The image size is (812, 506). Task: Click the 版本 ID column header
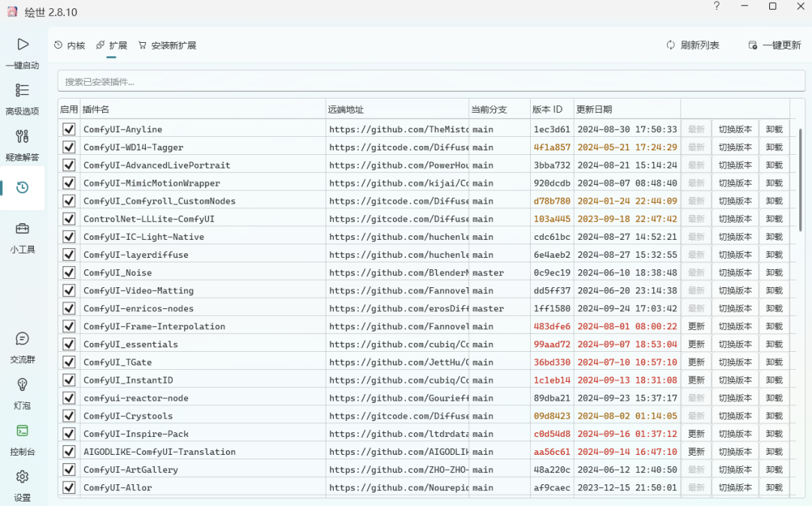(x=552, y=109)
